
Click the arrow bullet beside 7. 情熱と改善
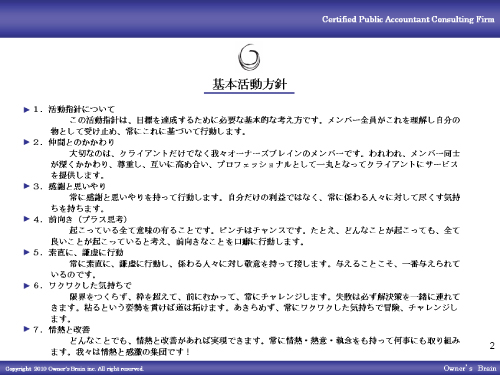27,329
